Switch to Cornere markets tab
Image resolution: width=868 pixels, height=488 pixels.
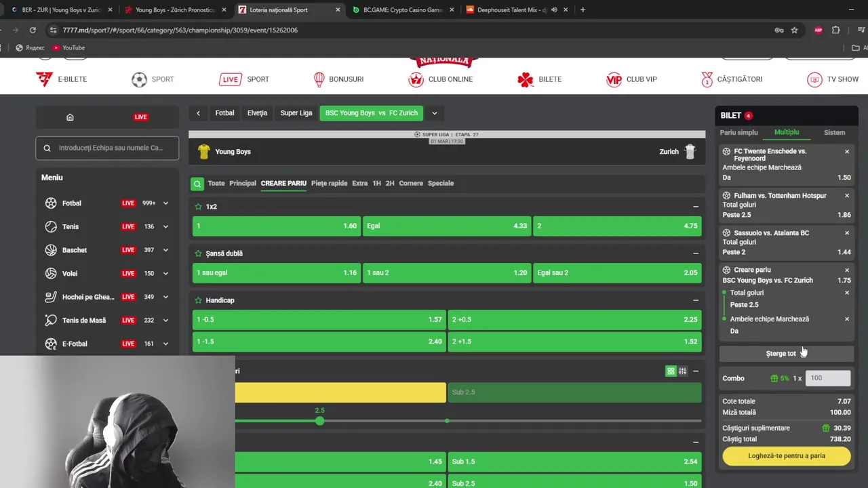point(411,184)
